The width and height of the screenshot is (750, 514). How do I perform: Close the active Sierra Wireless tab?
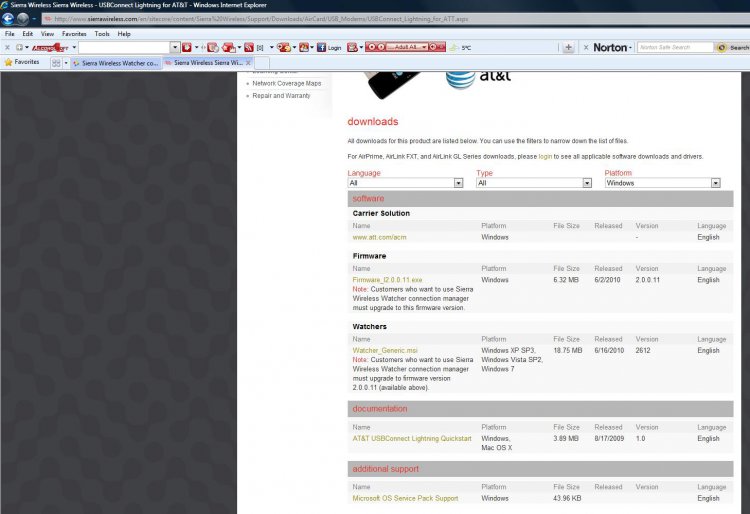coord(248,63)
